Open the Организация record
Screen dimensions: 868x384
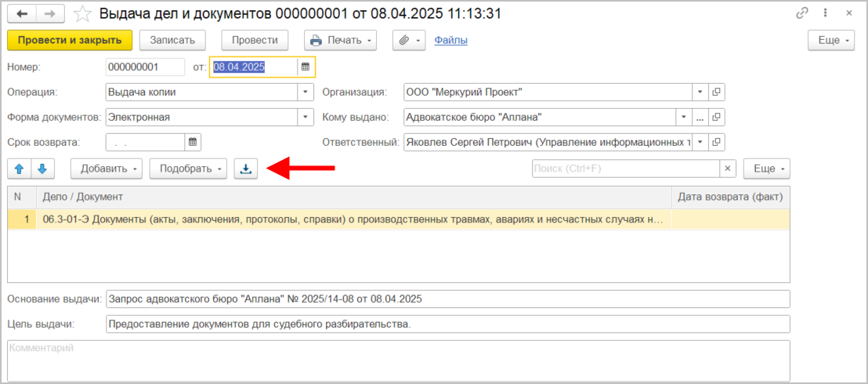[x=716, y=92]
